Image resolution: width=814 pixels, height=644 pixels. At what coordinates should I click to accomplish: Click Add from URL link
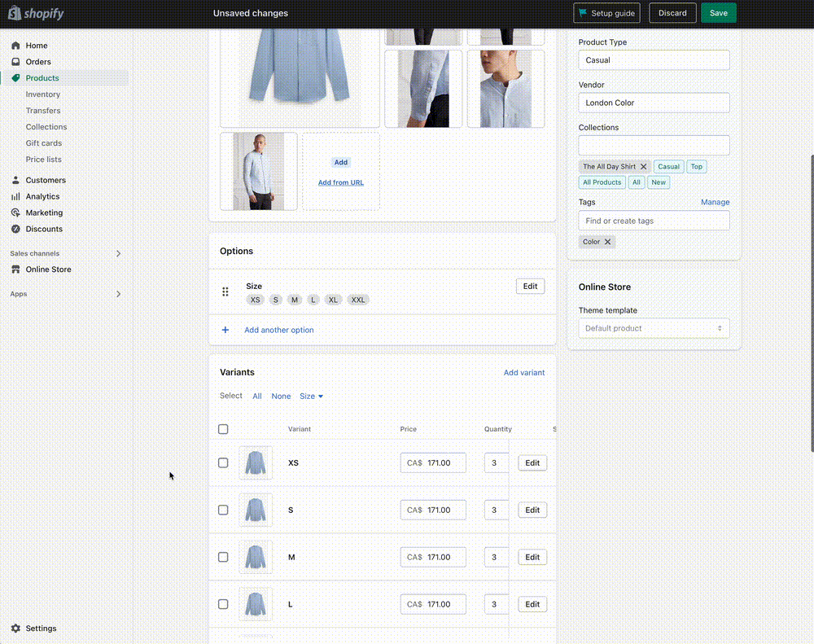(340, 182)
